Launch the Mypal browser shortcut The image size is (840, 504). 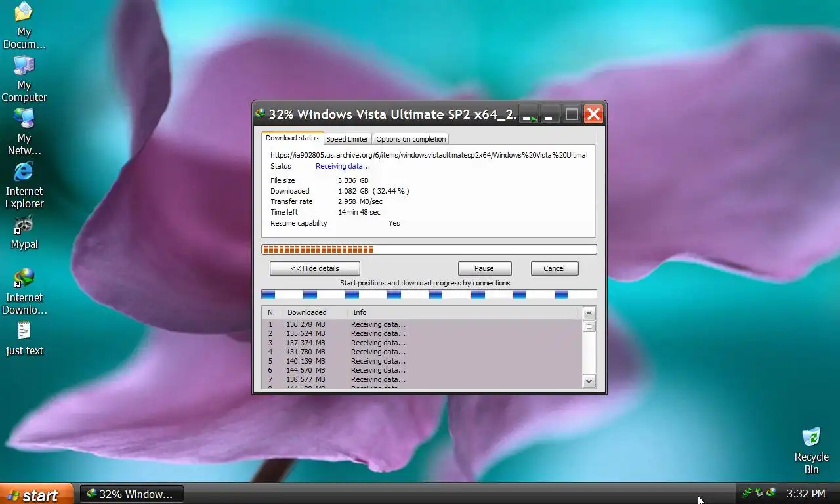[24, 233]
